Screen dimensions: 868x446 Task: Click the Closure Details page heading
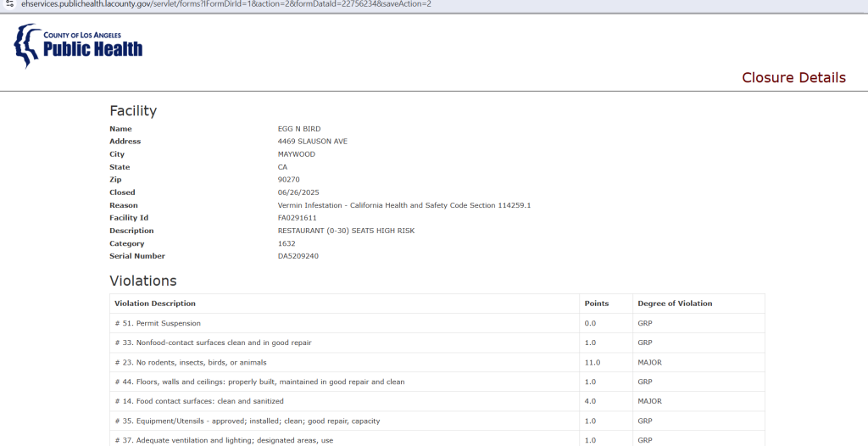click(x=793, y=77)
